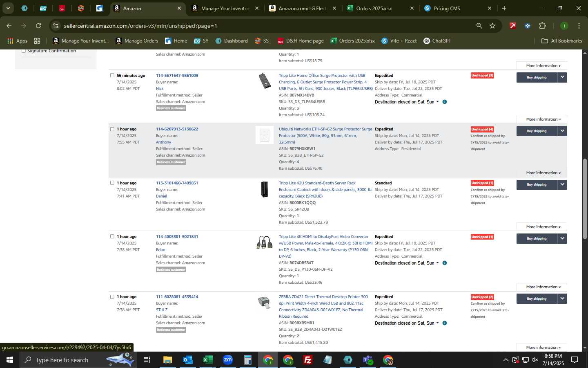The height and width of the screenshot is (368, 588).
Task: Open order link 114-6207913-5130622
Action: pos(177,129)
